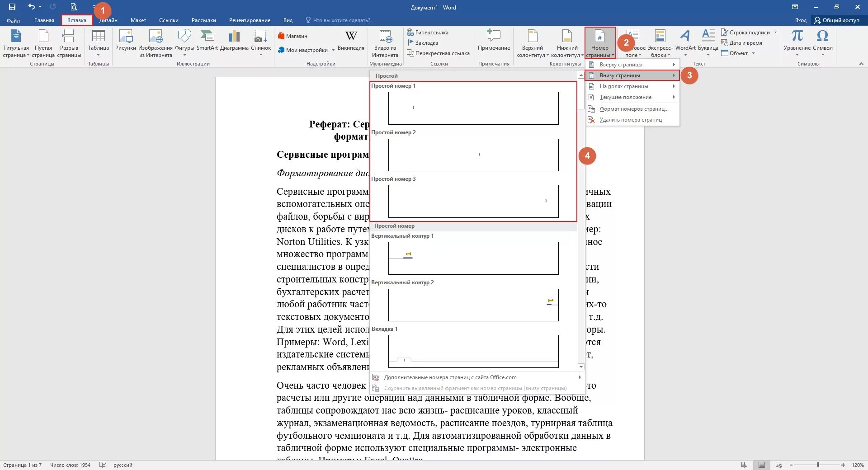Open the Footer (Нижний колонтитул) menu
Image resolution: width=868 pixels, height=470 pixels.
(567, 43)
